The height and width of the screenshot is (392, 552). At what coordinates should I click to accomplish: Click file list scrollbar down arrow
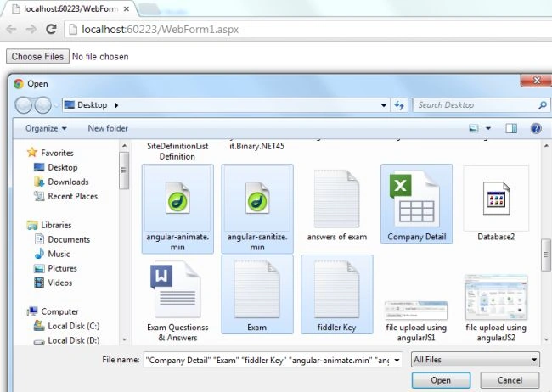tap(546, 339)
